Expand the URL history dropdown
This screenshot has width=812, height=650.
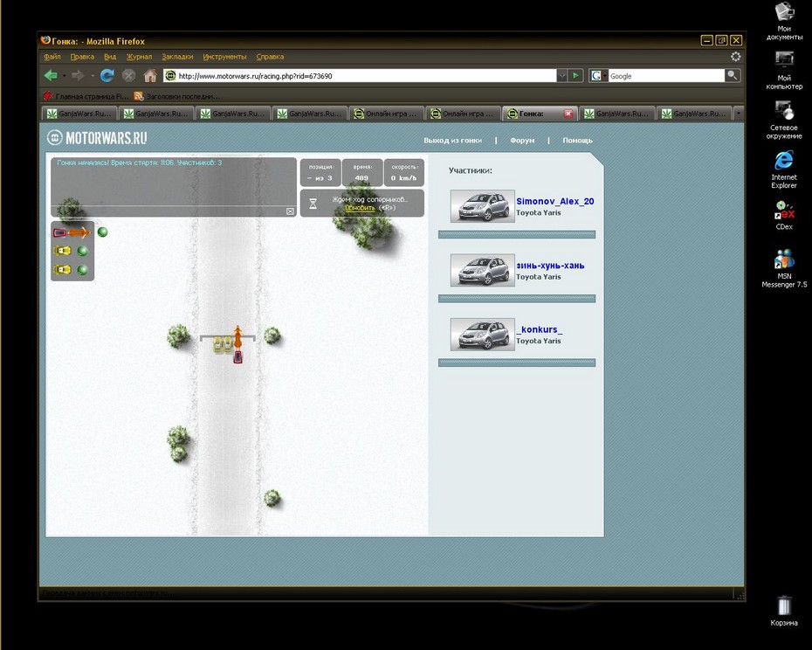coord(562,76)
